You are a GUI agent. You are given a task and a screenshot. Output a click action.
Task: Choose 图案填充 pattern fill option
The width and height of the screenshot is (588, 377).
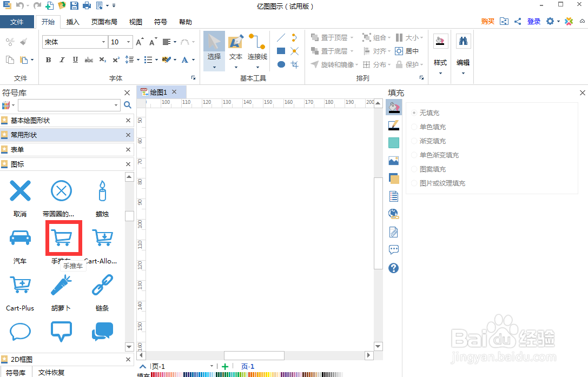tap(414, 169)
